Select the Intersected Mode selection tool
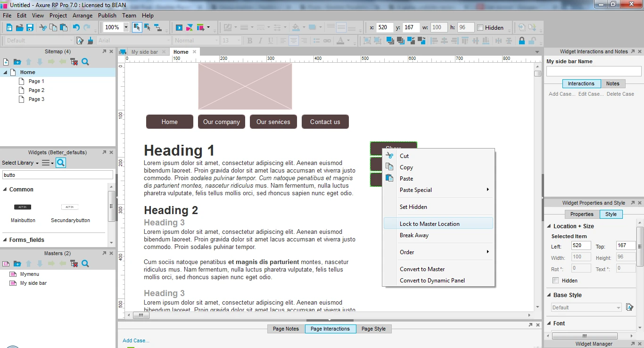Image resolution: width=644 pixels, height=348 pixels. [137, 27]
